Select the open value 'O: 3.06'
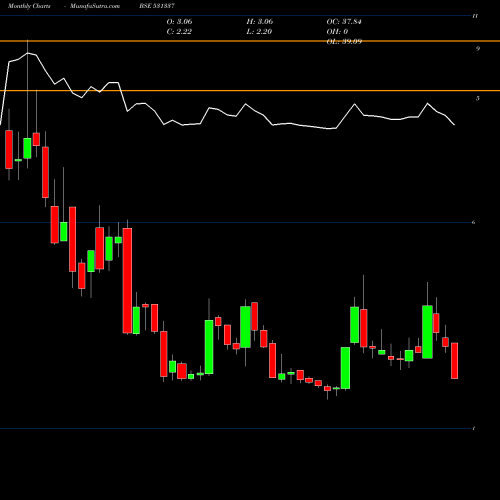The image size is (500, 500). tap(179, 22)
